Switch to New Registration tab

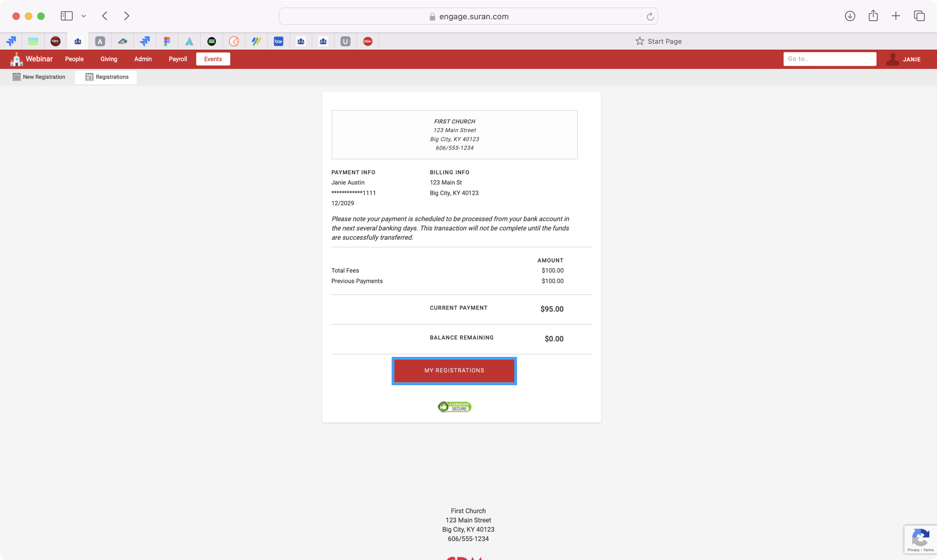coord(39,77)
